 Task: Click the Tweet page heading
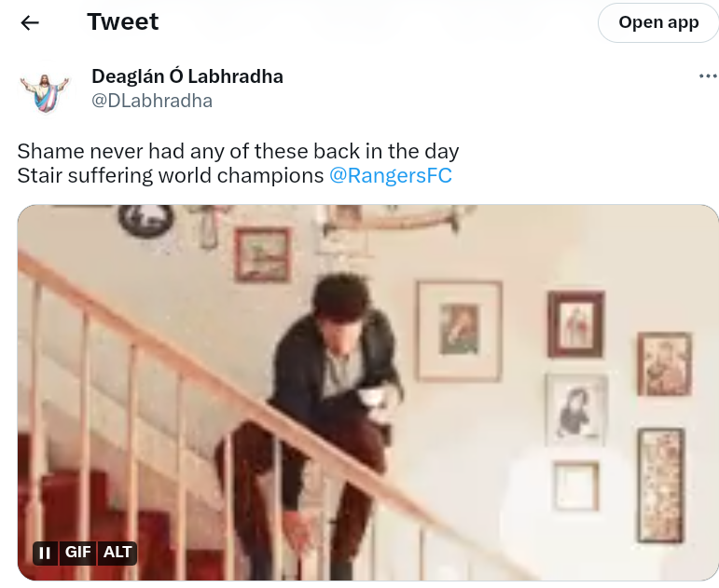click(123, 21)
